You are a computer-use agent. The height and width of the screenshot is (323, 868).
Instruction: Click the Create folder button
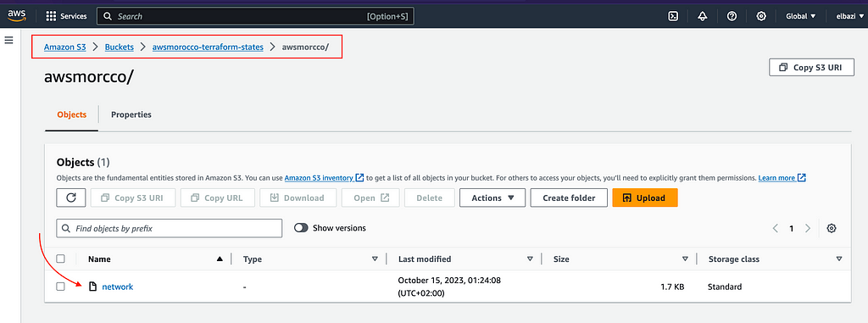569,198
